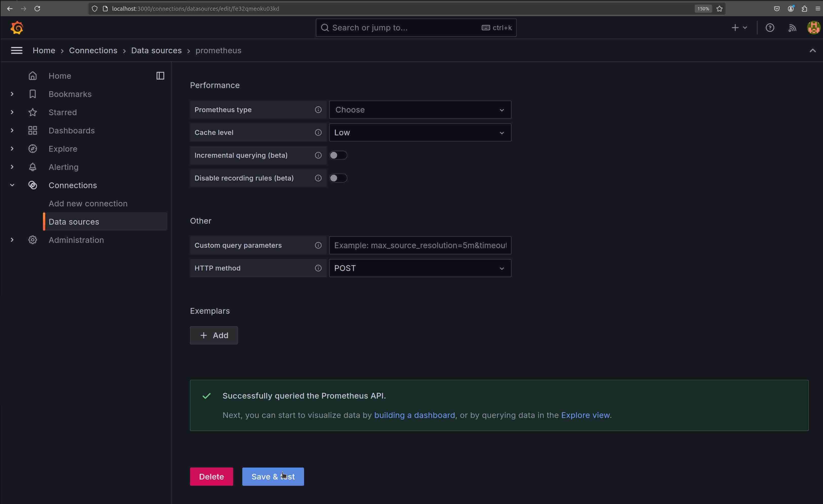This screenshot has width=823, height=504.
Task: Open the Grafana news feed icon
Action: 792,27
